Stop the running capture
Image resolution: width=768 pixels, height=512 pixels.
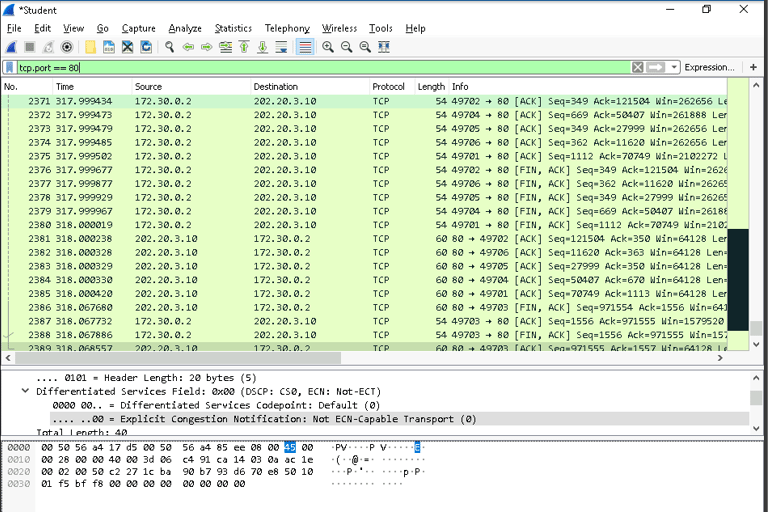(x=30, y=47)
